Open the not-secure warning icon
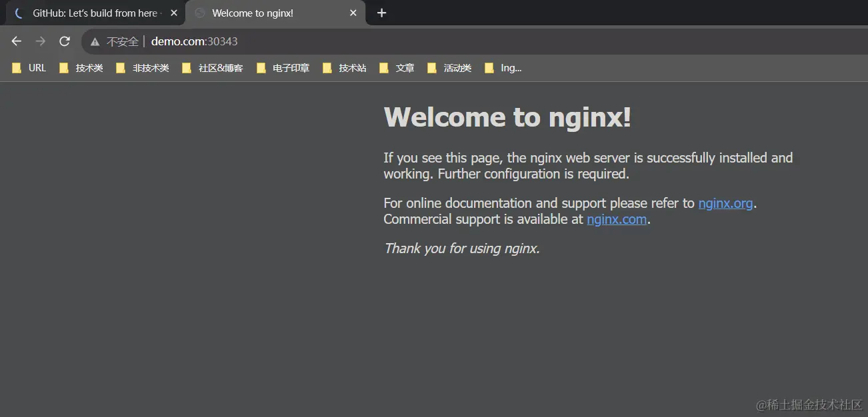 coord(95,41)
